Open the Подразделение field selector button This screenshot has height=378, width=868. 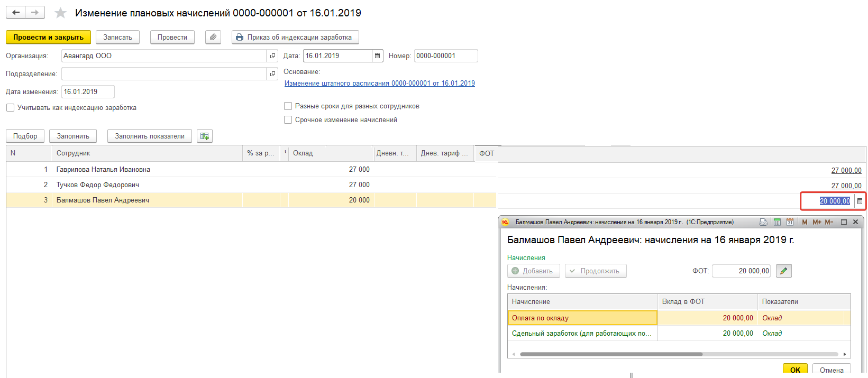tap(273, 74)
